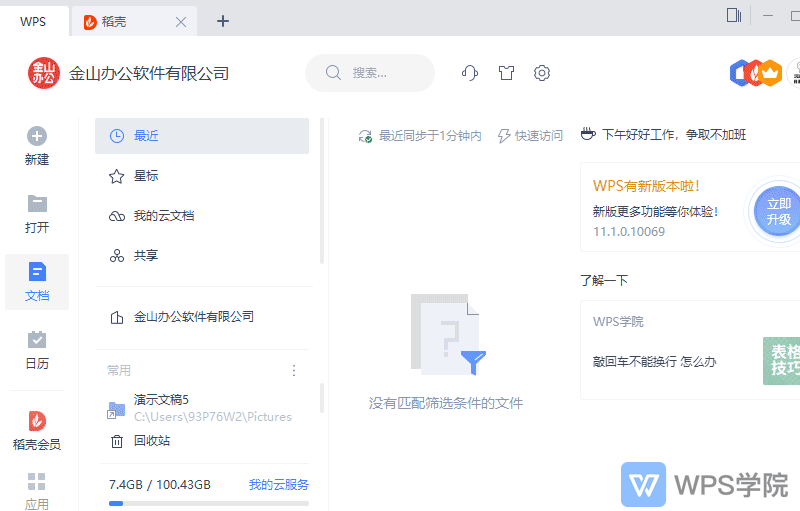Open 常用 three-dot more options
Viewport: 800px width, 511px height.
[x=294, y=370]
